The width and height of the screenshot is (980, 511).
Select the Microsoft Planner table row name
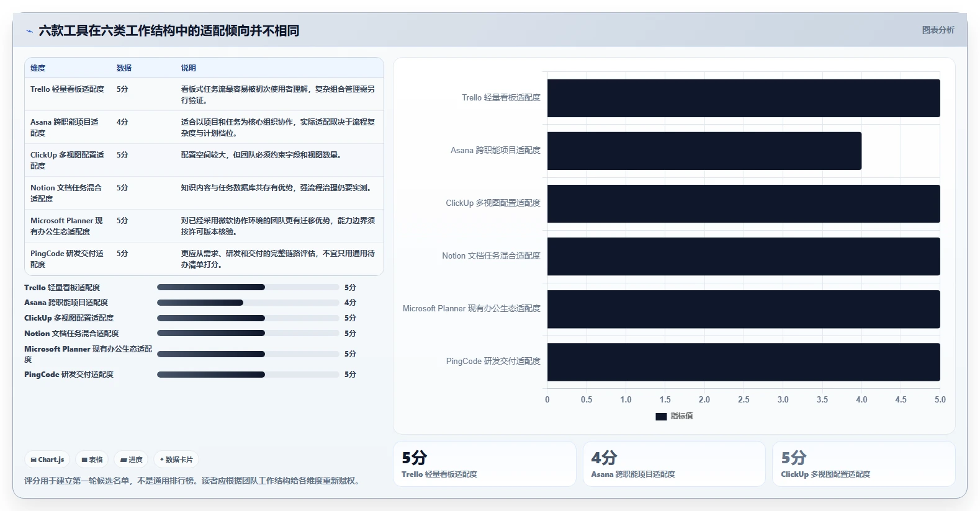[x=66, y=226]
